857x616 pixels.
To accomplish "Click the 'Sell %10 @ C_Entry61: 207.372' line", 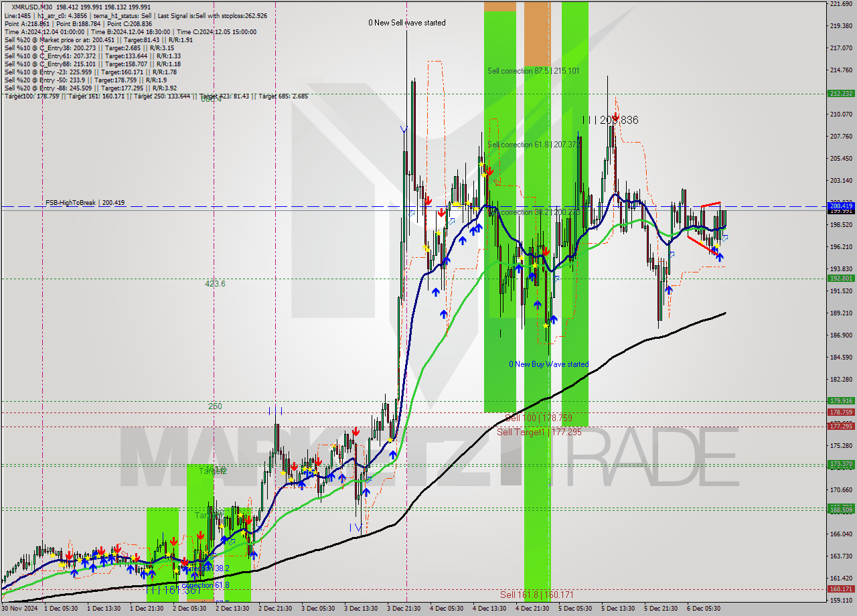I will [92, 56].
